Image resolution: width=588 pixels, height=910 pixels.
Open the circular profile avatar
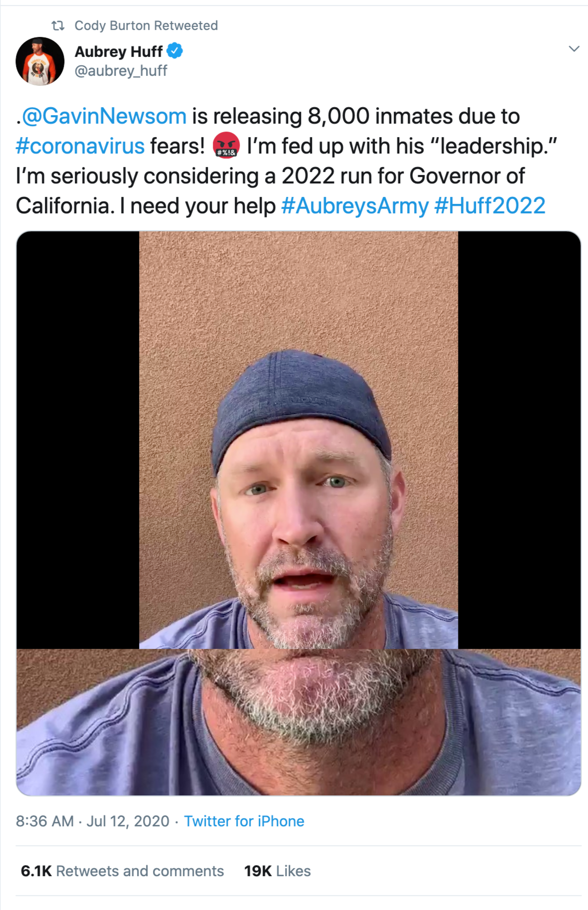pyautogui.click(x=40, y=61)
